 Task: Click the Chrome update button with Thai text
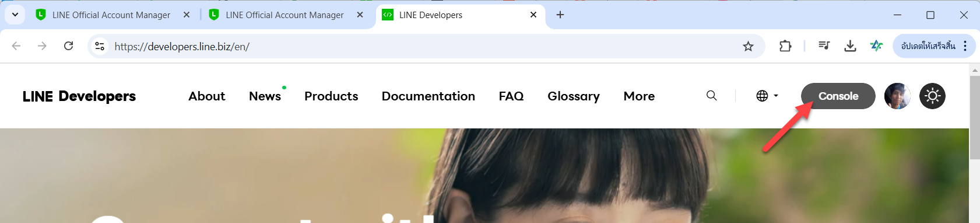(928, 46)
